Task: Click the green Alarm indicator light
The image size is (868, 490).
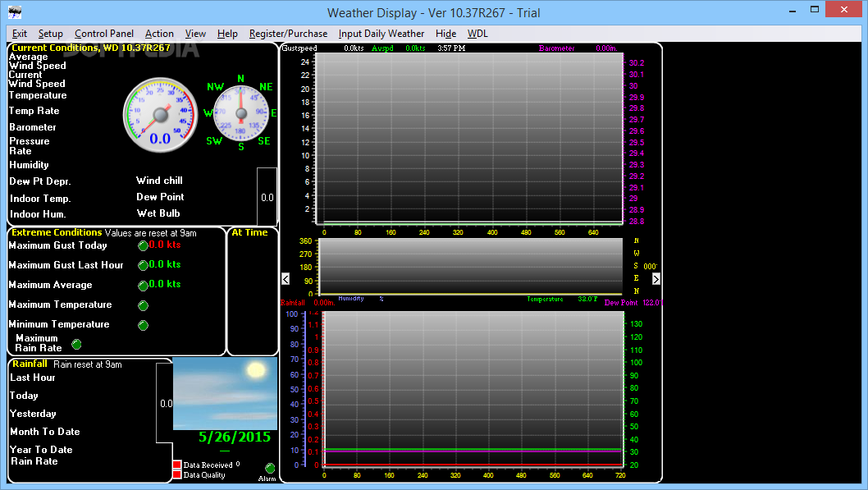Action: click(270, 469)
